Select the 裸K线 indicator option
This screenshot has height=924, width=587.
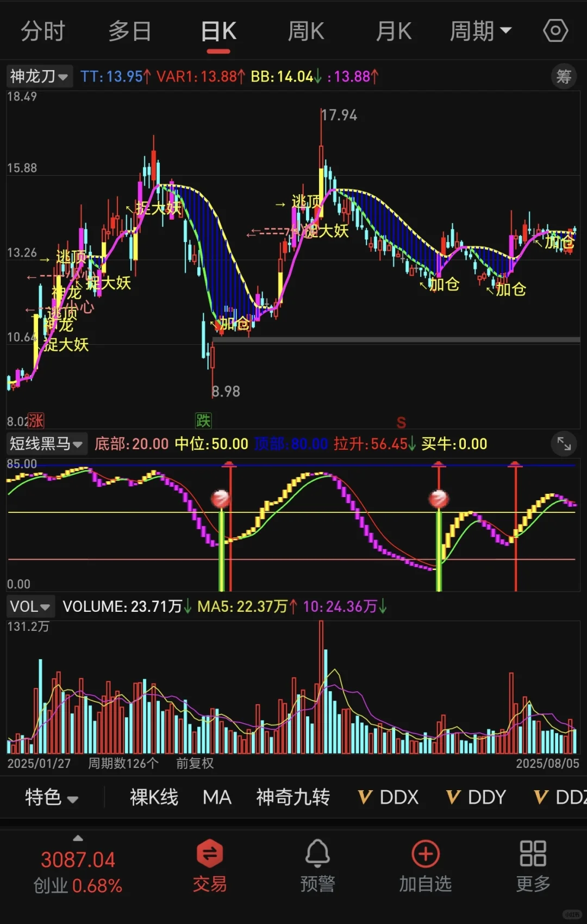click(x=154, y=797)
